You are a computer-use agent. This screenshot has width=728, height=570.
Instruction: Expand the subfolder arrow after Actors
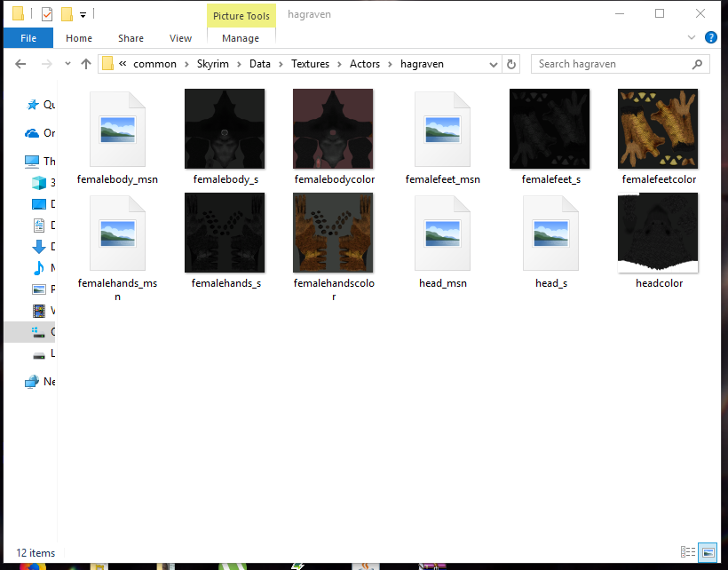[391, 64]
